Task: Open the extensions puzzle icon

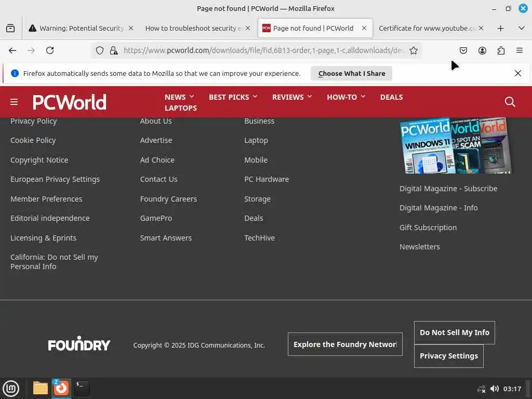Action: pyautogui.click(x=501, y=50)
